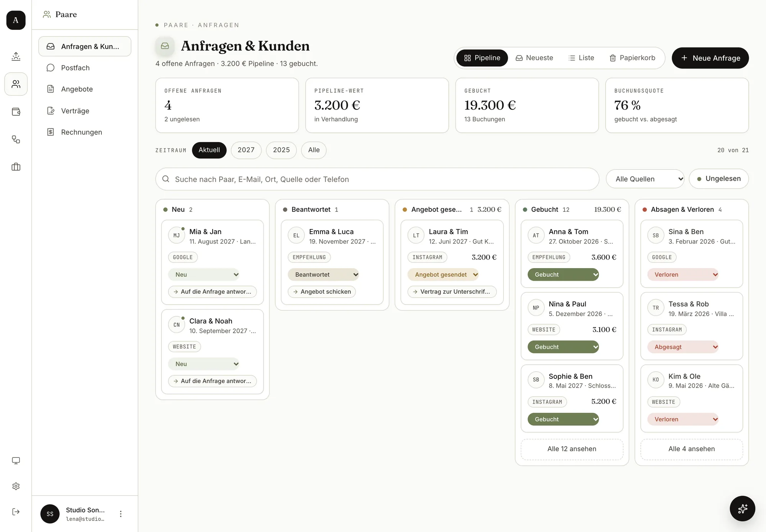The height and width of the screenshot is (532, 766).
Task: Click the inbox icon beside page title
Action: (165, 46)
